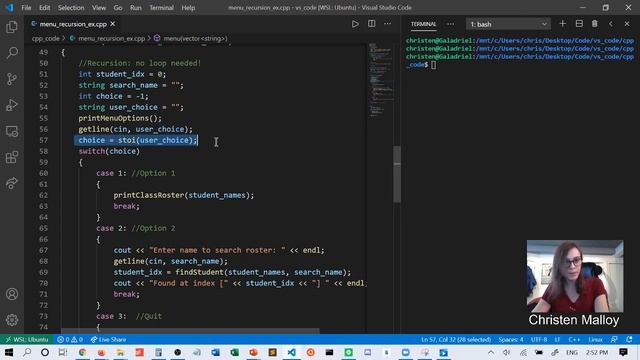Click the 'case 3: //Quit' line

click(129, 316)
